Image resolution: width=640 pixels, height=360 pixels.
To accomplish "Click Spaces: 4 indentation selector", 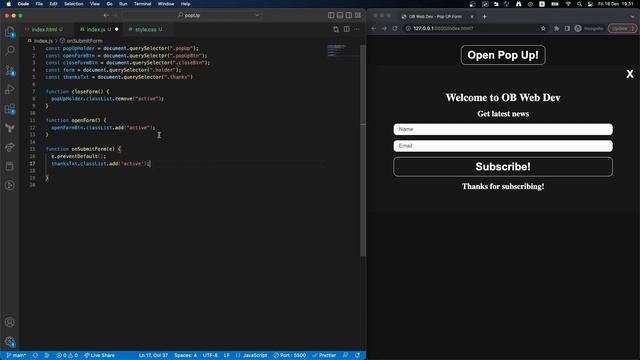I will point(185,356).
